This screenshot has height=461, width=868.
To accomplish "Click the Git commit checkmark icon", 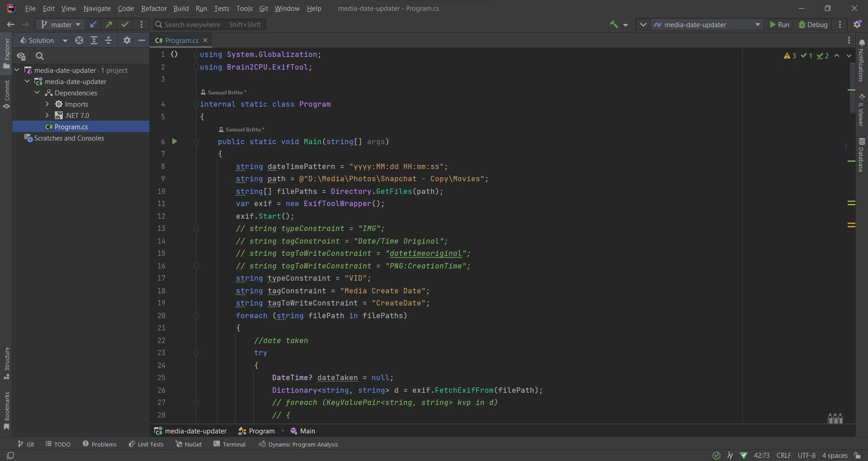I will point(125,24).
